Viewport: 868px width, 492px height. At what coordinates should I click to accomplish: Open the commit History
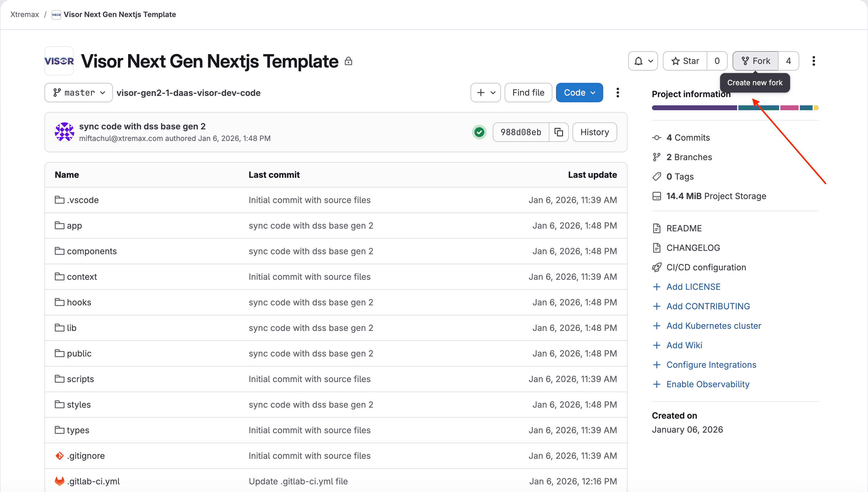coord(594,132)
